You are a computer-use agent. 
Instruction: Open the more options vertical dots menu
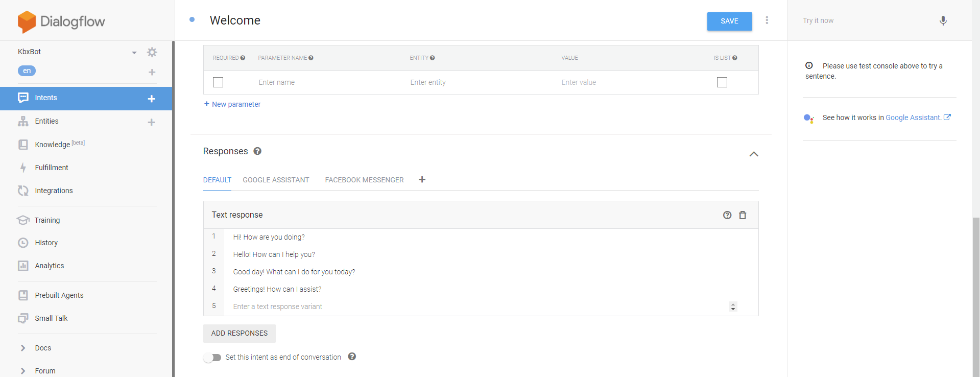[767, 20]
